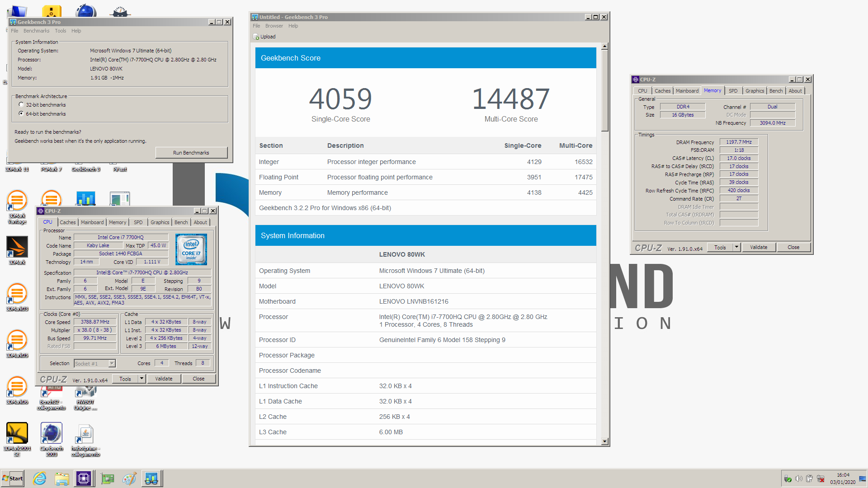The width and height of the screenshot is (868, 488).
Task: Click the Floating Point row in results
Action: tap(425, 177)
